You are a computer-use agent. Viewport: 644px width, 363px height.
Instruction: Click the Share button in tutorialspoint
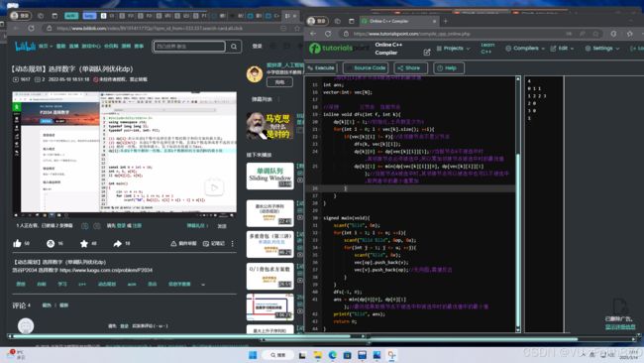tap(410, 67)
